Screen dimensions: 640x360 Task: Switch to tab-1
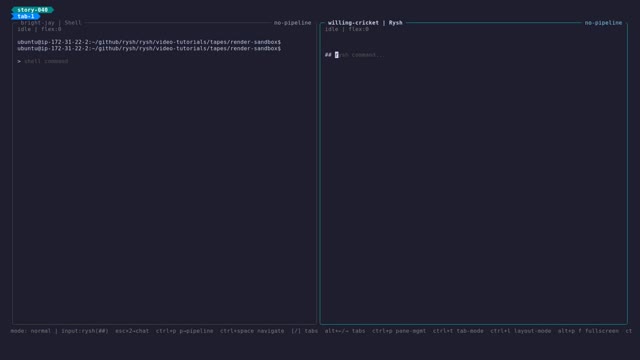point(26,16)
